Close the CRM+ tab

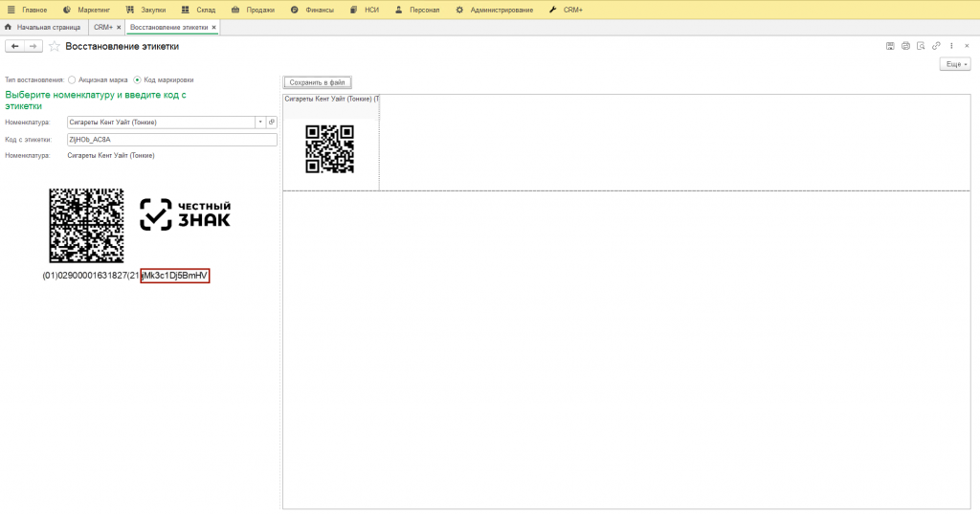pyautogui.click(x=119, y=28)
